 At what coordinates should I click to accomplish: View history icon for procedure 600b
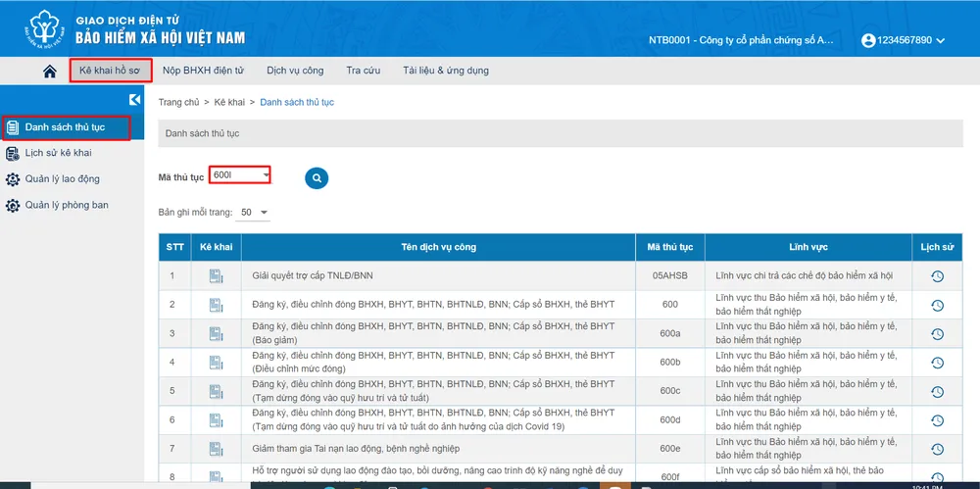[937, 363]
